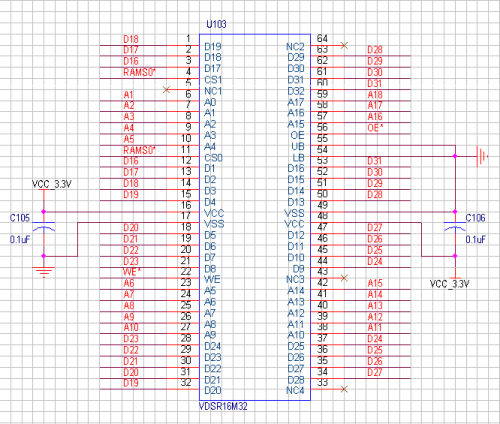Select the C105 capacitor symbol
Screen dimensions: 500x424
pos(44,226)
